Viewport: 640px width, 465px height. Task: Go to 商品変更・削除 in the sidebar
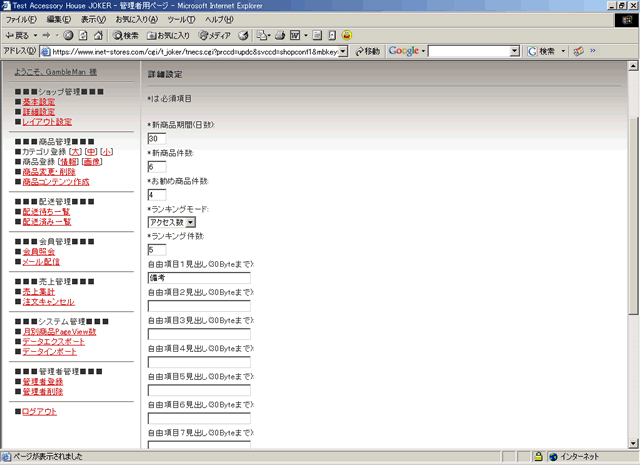coord(55,172)
